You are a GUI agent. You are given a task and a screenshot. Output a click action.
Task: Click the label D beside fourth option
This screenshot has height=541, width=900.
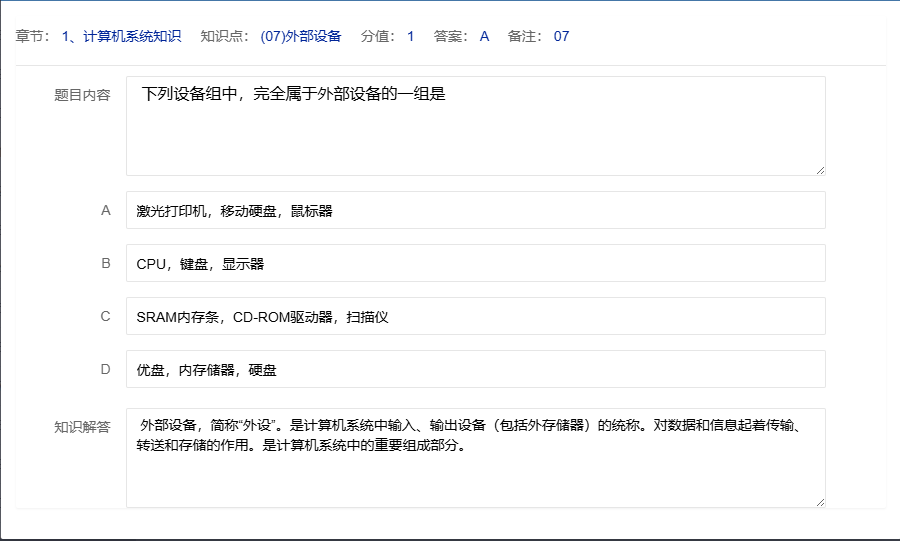coord(105,369)
